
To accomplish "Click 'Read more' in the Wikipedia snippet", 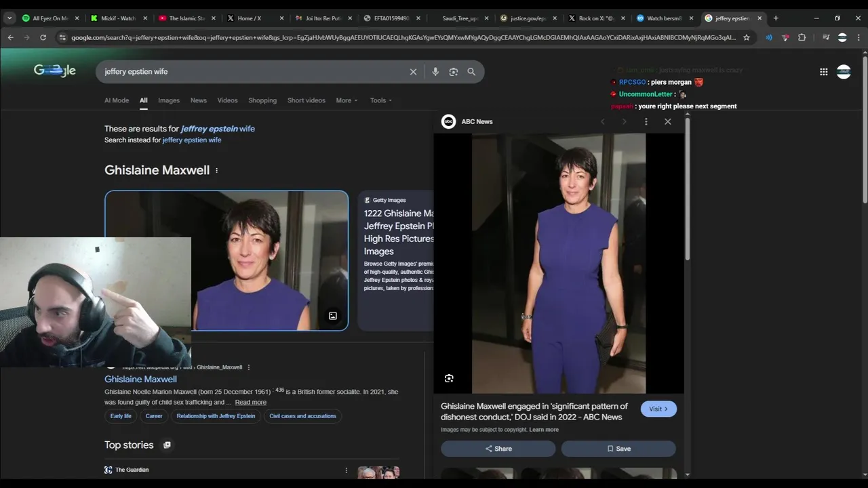I will click(250, 403).
